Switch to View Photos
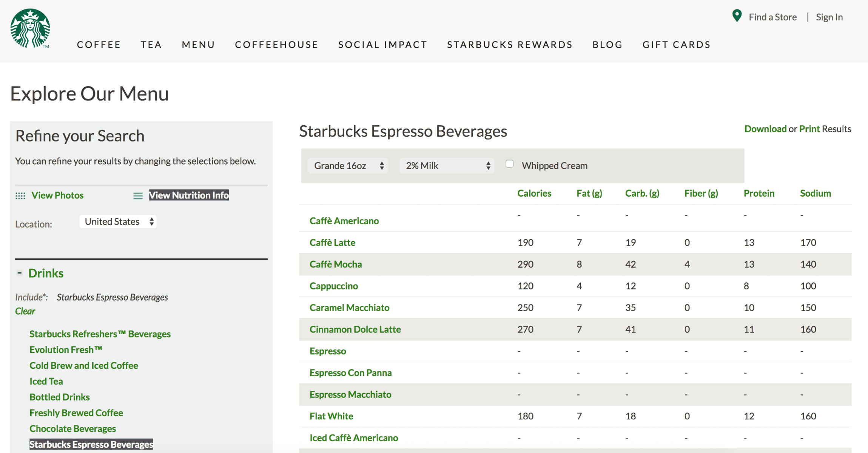The image size is (868, 453). [x=57, y=195]
